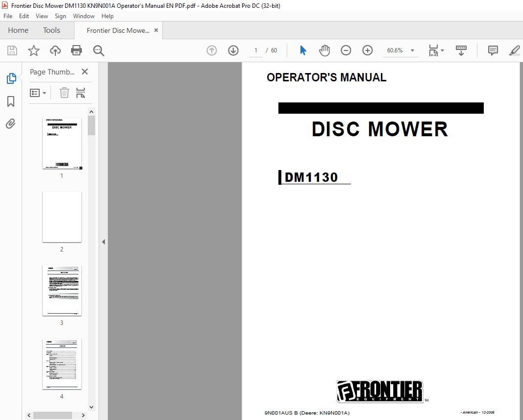Open the Page Thumbnails options menu

38,93
